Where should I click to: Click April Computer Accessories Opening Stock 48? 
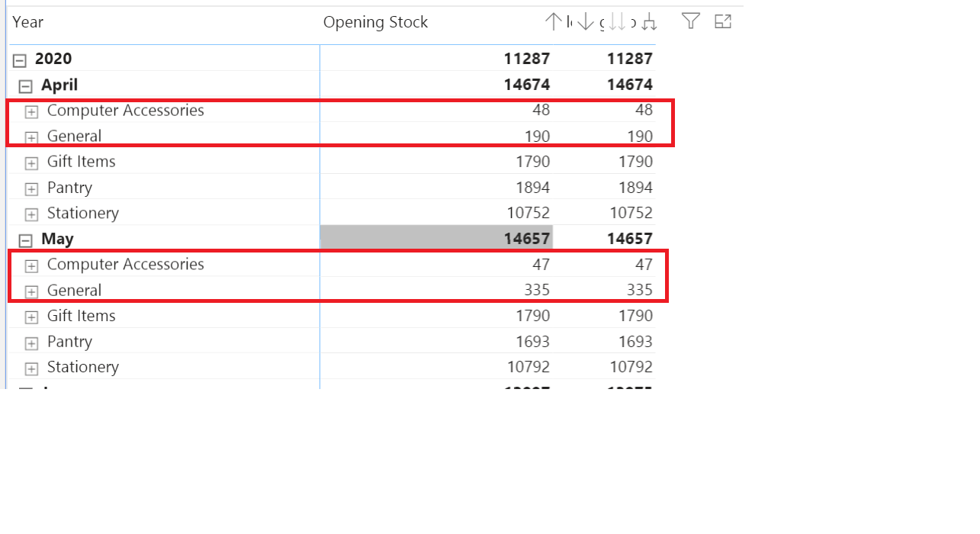pyautogui.click(x=541, y=110)
